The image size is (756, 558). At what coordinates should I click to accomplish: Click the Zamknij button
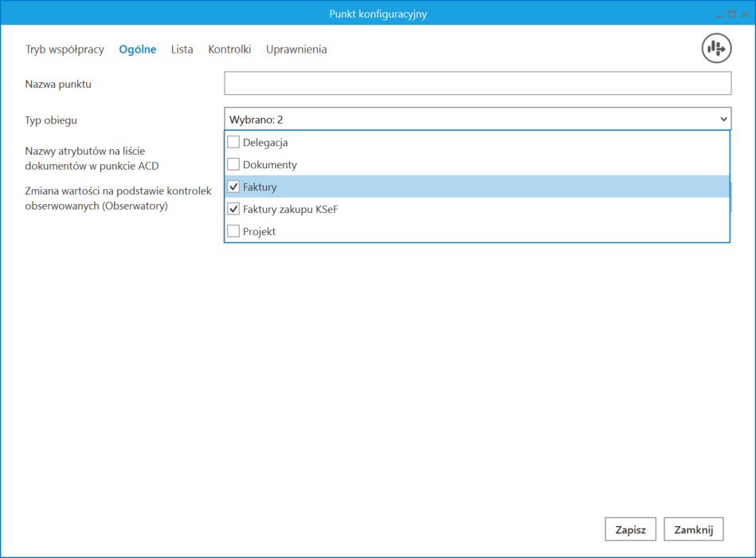693,529
